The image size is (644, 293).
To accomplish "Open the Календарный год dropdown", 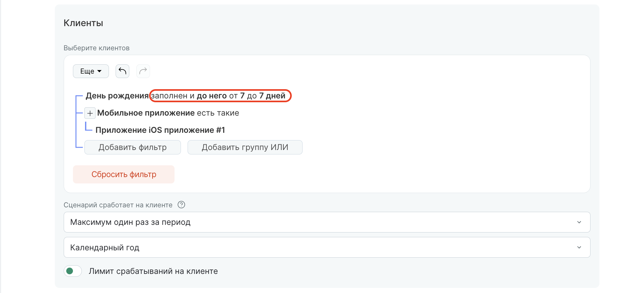I will pyautogui.click(x=327, y=247).
